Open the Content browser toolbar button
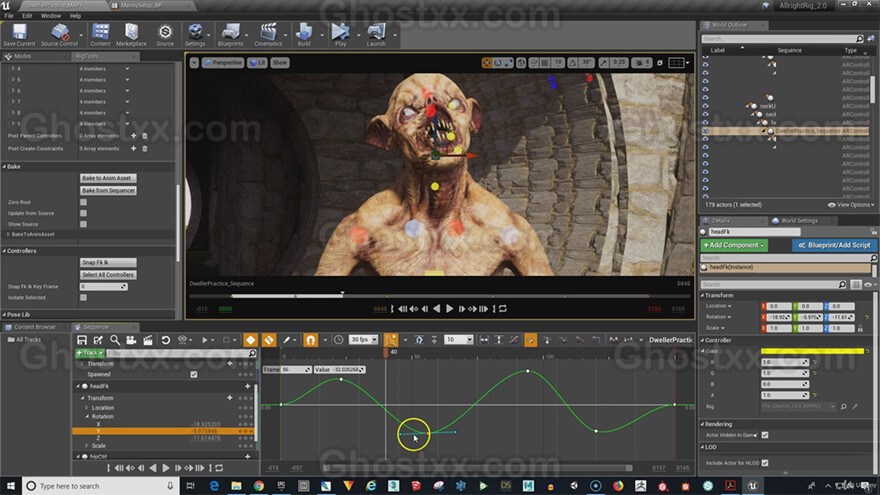 pos(100,35)
